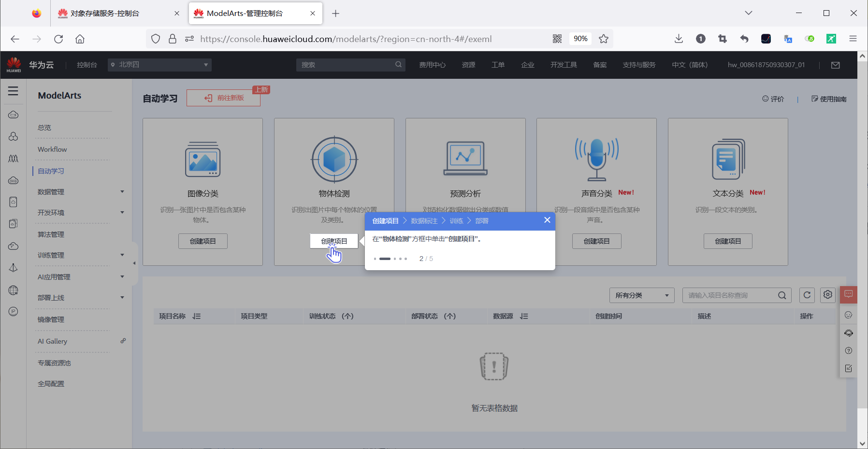The height and width of the screenshot is (449, 868).
Task: Expand the AI应用管理 submenu
Action: click(x=122, y=277)
